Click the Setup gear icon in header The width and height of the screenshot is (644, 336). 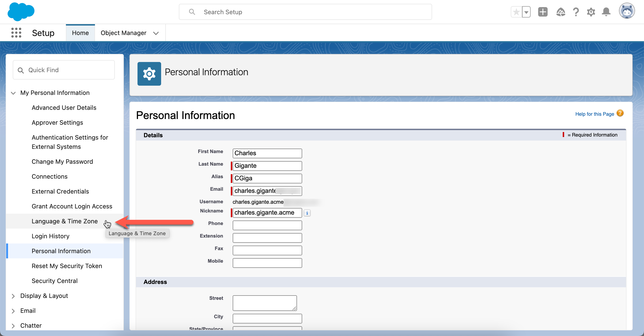point(591,12)
